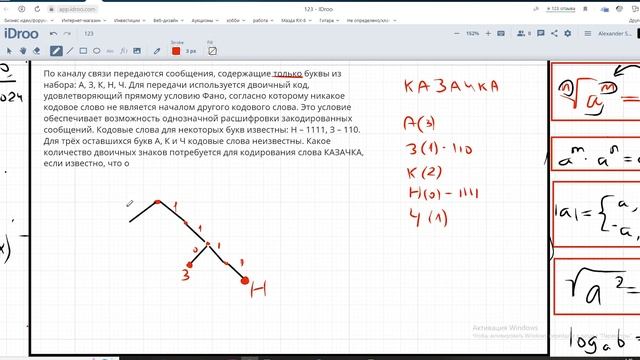Select the text tool
Viewport: 640px width, 360px height.
pos(110,51)
